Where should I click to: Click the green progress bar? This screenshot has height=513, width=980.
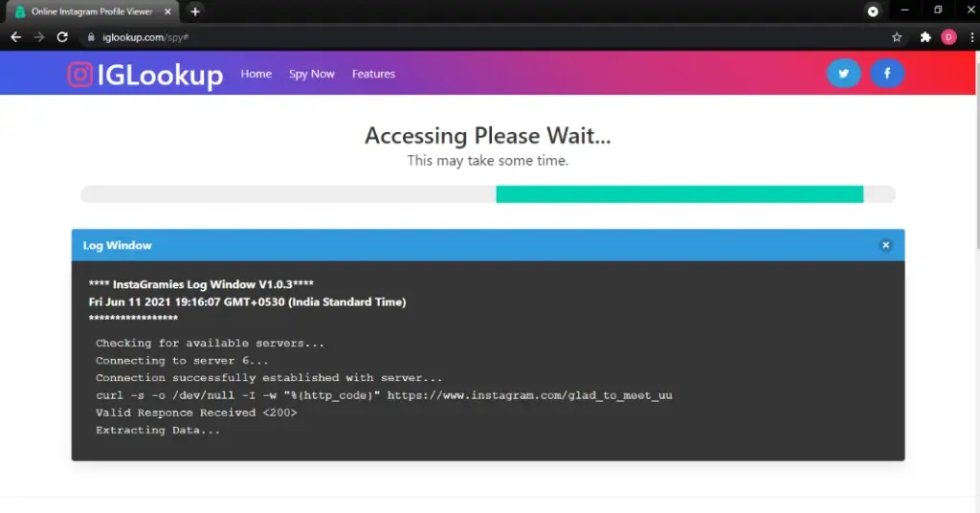tap(679, 194)
